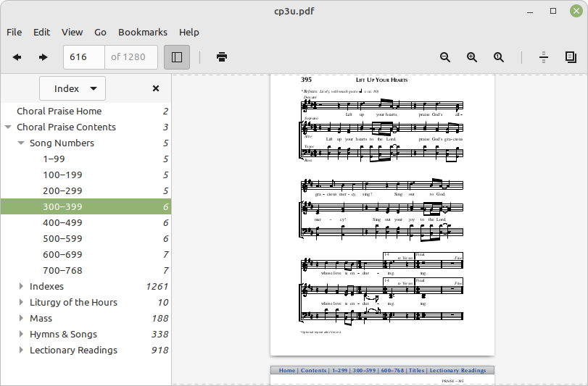Maximize the cp3u.pdf window
588x386 pixels.
click(x=553, y=11)
